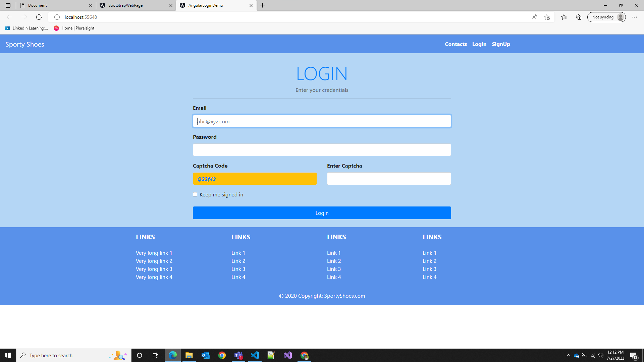Screen dimensions: 644x362
Task: Click the yellow Captcha Code box
Action: point(255,179)
